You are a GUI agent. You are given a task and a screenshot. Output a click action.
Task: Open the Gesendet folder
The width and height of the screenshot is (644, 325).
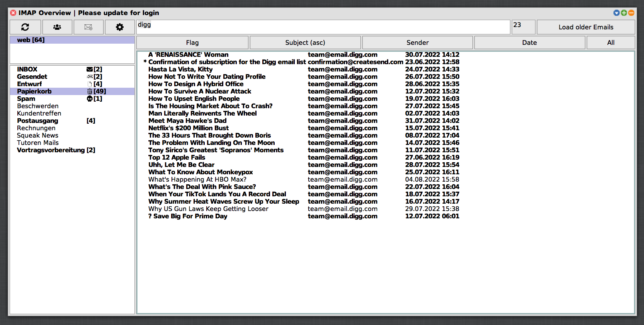pos(72,77)
